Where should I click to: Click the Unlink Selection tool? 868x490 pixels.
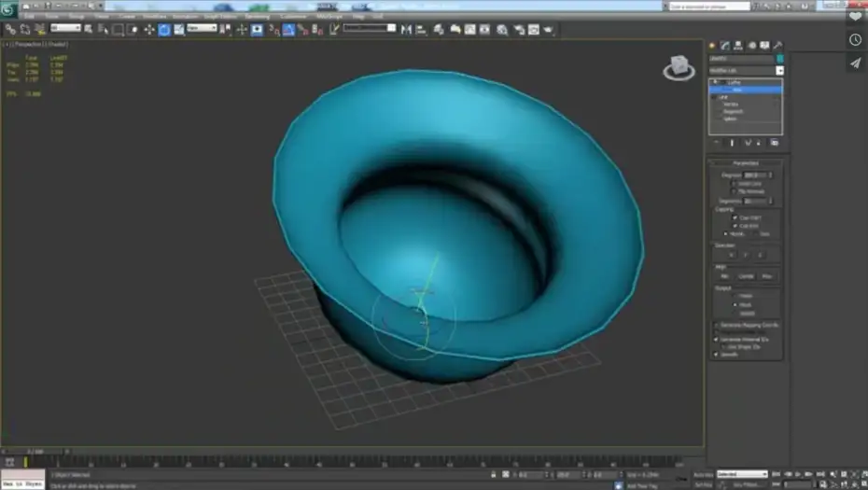click(25, 29)
